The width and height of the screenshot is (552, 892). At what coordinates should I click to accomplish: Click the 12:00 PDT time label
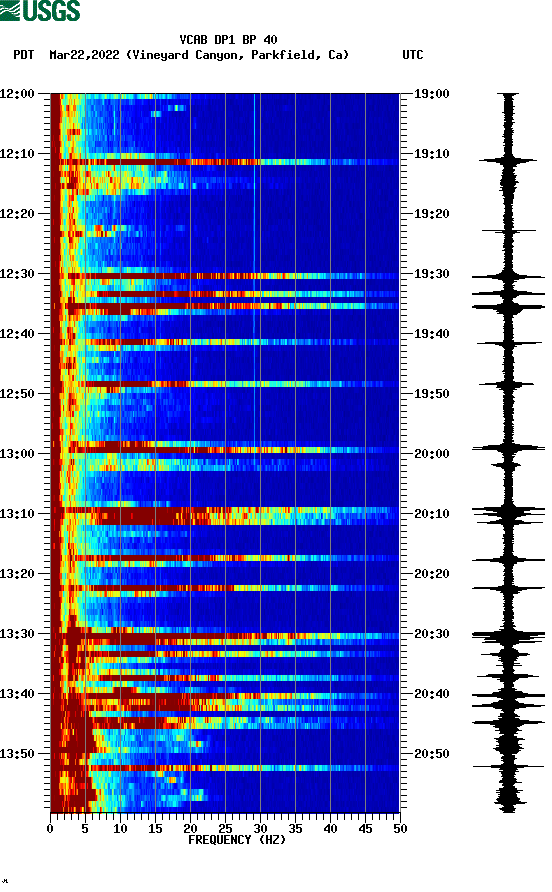[17, 94]
